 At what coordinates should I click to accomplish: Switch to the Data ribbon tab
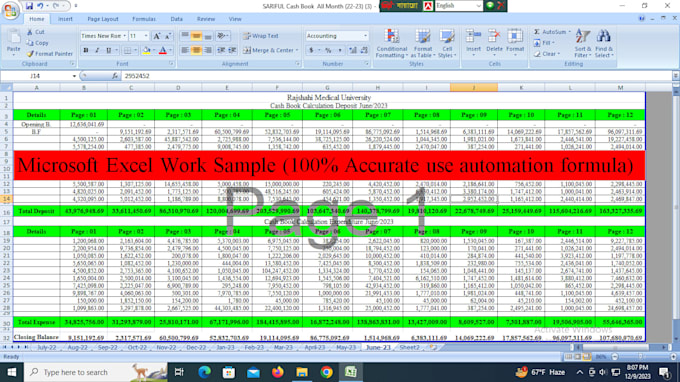click(177, 19)
